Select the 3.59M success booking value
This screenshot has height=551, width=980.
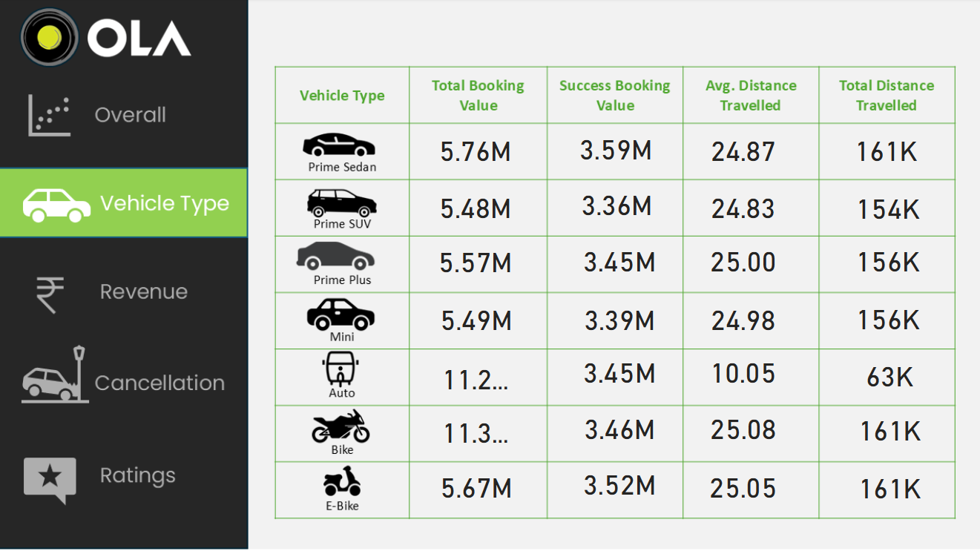pos(616,151)
